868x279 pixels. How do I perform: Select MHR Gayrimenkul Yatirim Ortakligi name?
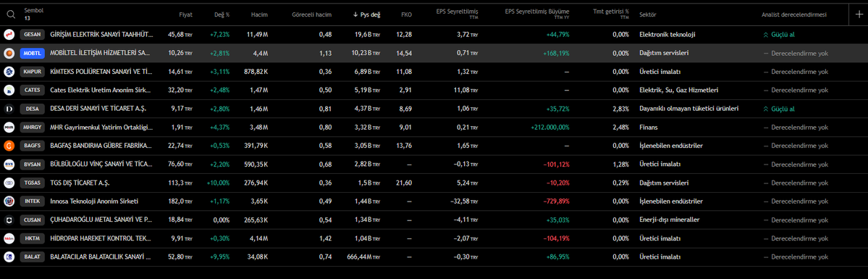tap(101, 128)
